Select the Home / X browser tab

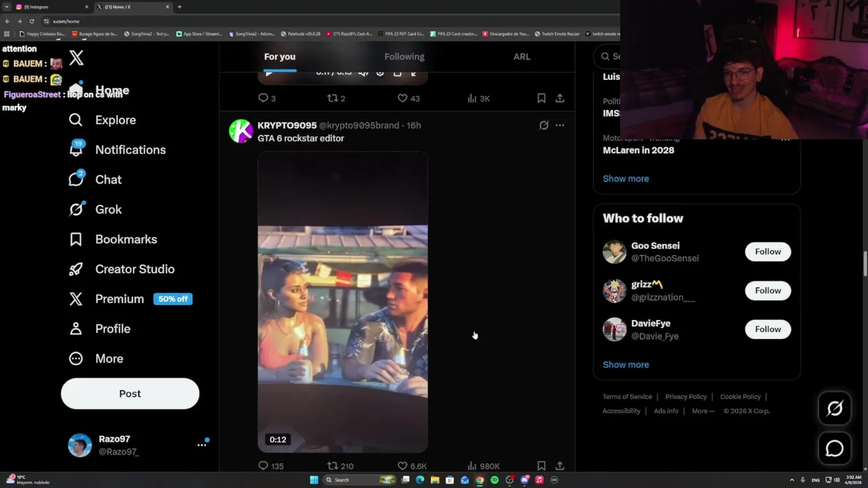[132, 7]
